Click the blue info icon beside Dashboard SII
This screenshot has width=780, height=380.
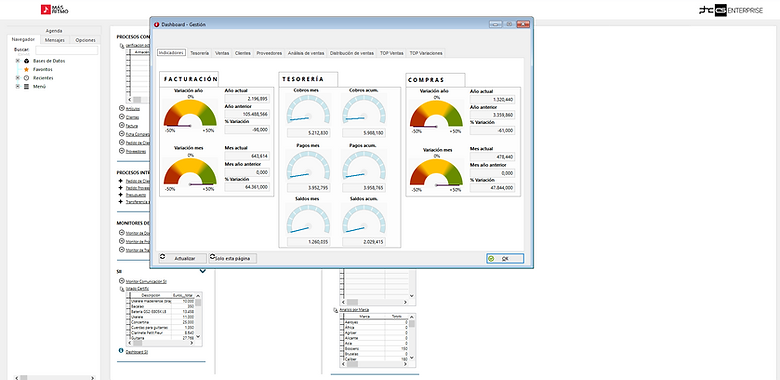coord(121,351)
